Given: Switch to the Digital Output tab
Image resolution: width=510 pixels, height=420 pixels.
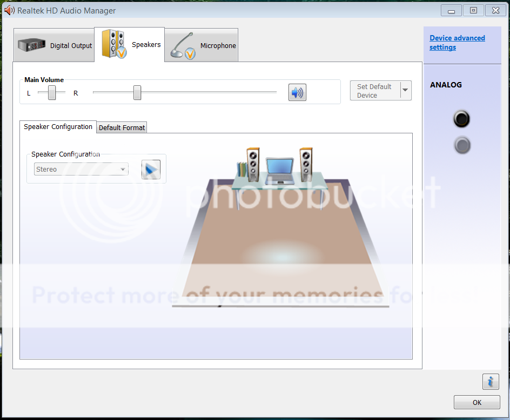Looking at the screenshot, I should click(x=54, y=45).
